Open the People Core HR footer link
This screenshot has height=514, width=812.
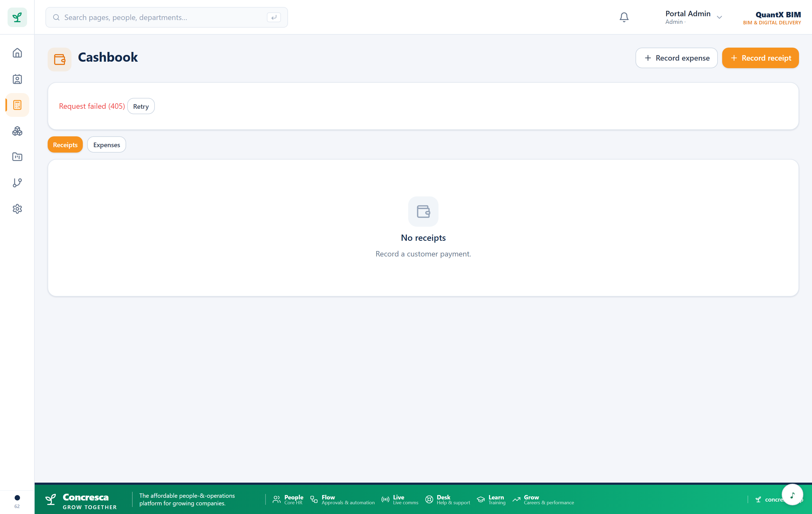pyautogui.click(x=288, y=499)
